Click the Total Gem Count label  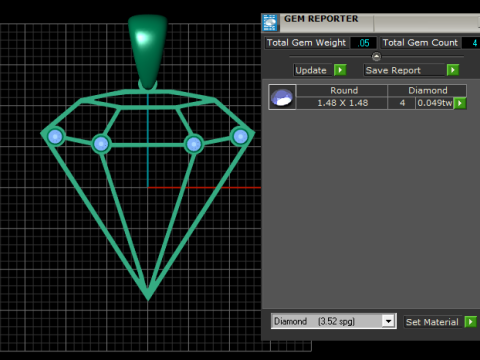tap(420, 43)
